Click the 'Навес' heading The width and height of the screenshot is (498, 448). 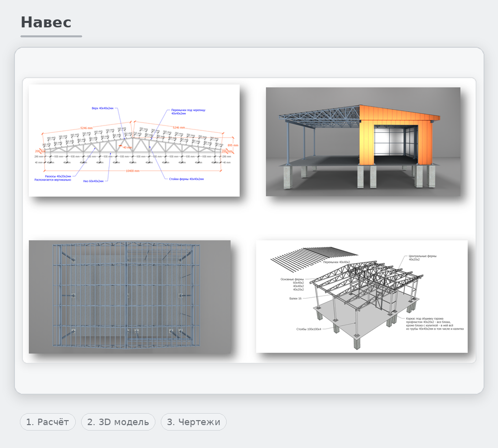tap(46, 22)
